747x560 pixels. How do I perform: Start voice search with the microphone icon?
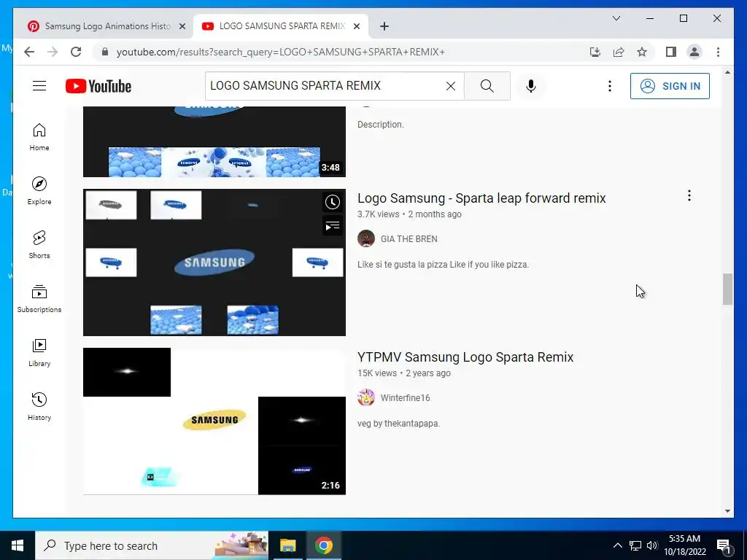531,86
